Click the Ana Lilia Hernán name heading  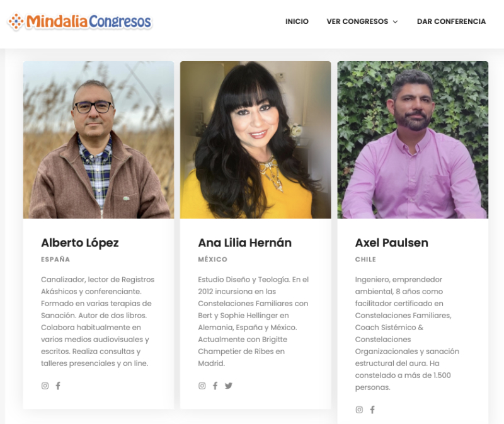245,243
